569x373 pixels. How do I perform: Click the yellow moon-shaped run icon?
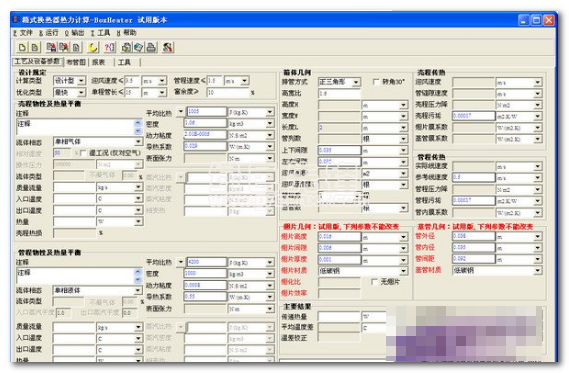point(93,47)
